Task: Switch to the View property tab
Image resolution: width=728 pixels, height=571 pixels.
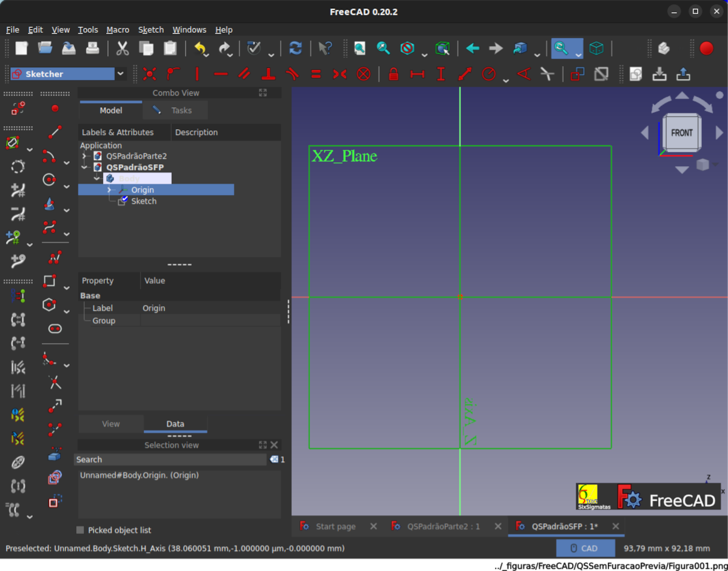Action: [x=111, y=424]
